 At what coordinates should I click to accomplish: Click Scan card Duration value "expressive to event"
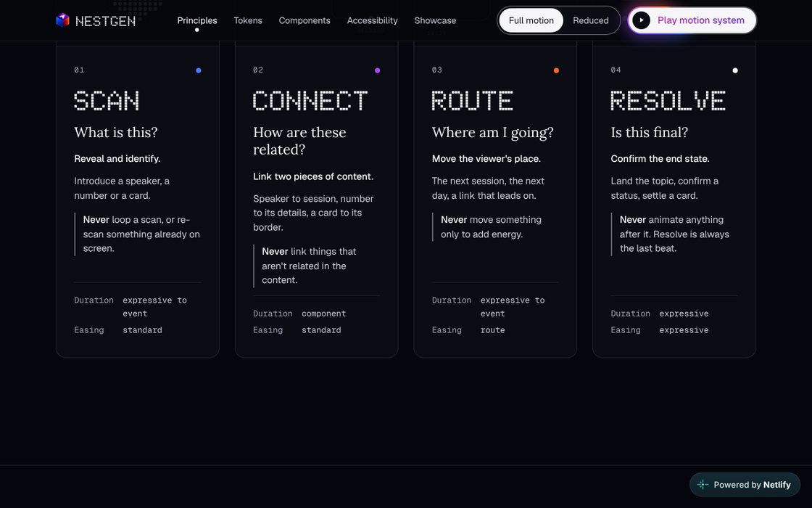(155, 306)
